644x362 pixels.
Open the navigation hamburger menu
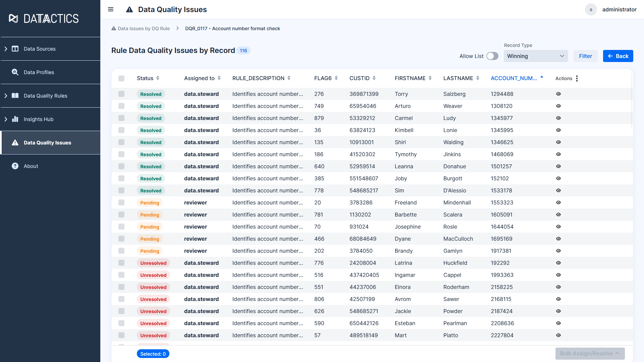point(111,9)
